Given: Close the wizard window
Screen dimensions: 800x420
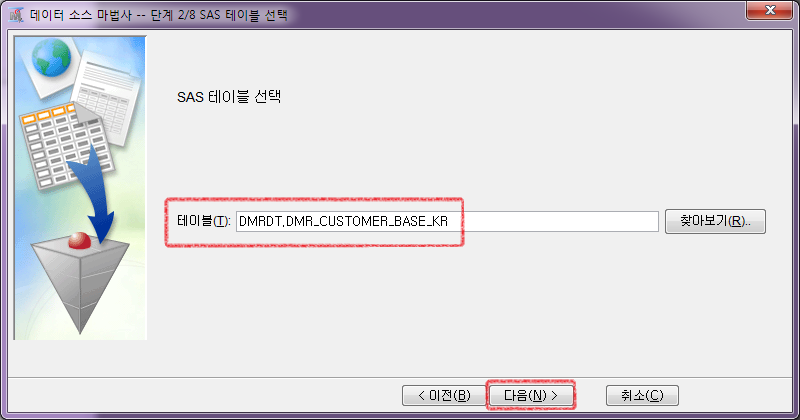Looking at the screenshot, I should click(770, 10).
